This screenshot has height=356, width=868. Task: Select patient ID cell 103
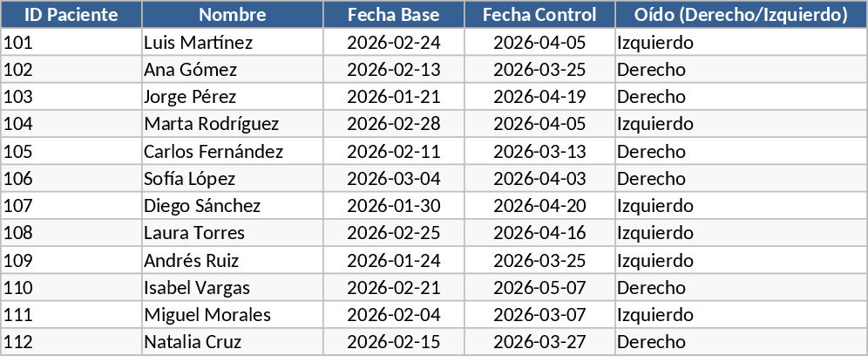click(19, 97)
